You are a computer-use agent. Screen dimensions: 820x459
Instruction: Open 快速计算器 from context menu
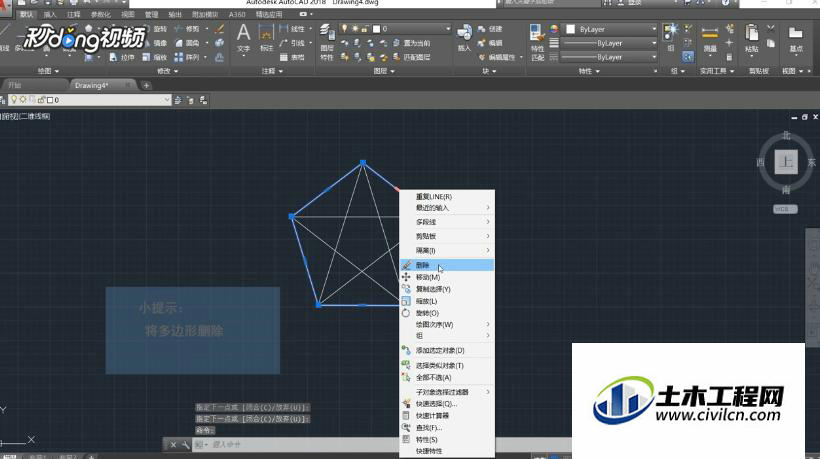447,416
